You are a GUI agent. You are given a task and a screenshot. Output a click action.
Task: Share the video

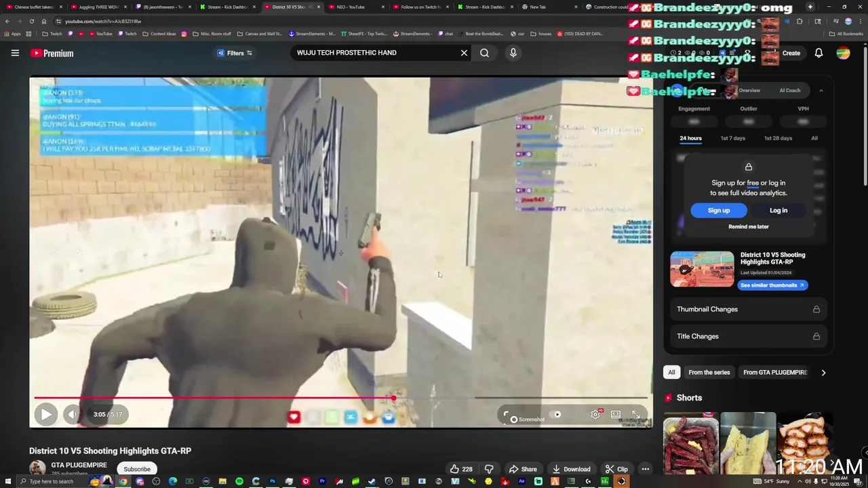(x=523, y=469)
